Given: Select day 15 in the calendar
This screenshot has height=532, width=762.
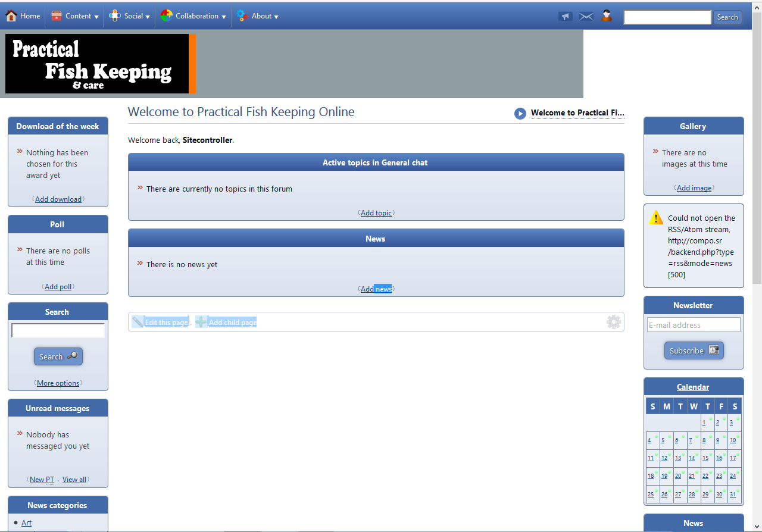Looking at the screenshot, I should pyautogui.click(x=705, y=458).
